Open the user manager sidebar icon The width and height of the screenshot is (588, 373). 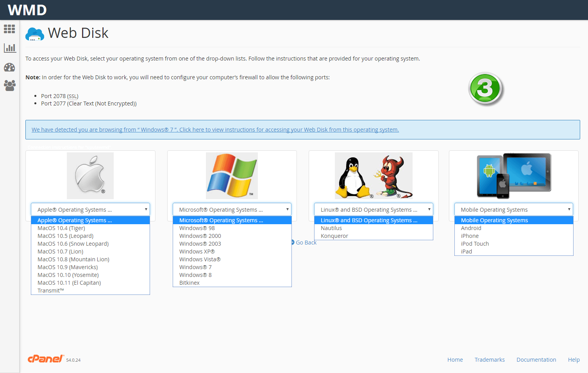[x=9, y=86]
